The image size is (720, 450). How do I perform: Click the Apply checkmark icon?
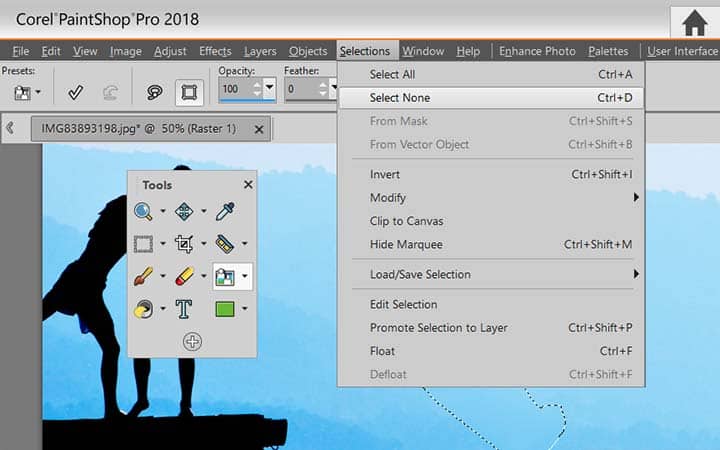(75, 93)
